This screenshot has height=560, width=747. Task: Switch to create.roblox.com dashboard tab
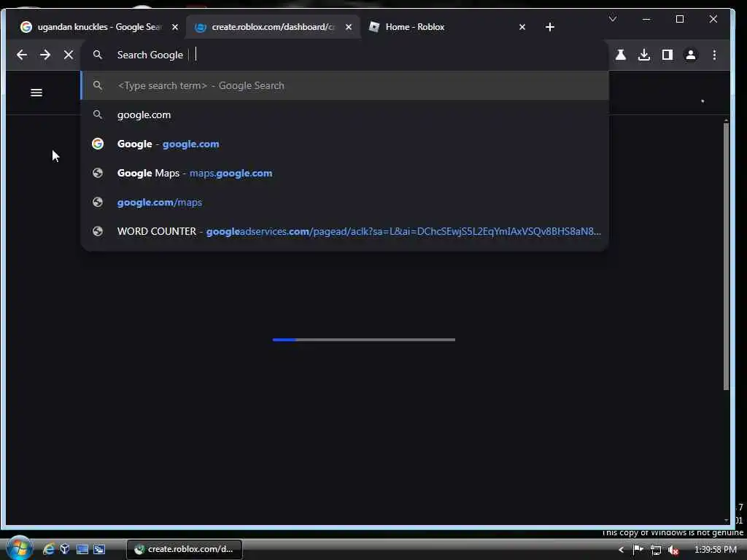273,27
